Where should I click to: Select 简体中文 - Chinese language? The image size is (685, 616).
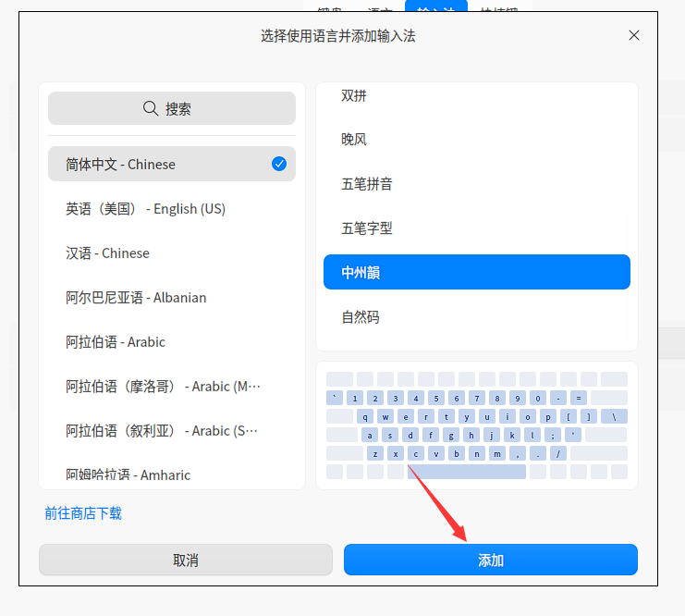click(172, 164)
